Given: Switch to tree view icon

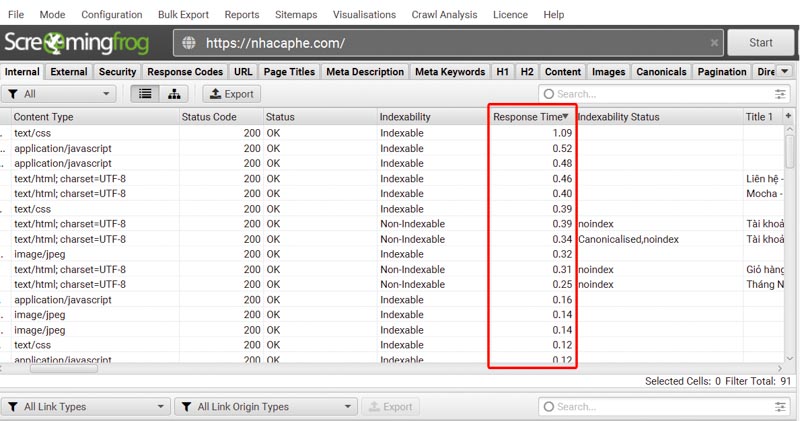Looking at the screenshot, I should [174, 94].
